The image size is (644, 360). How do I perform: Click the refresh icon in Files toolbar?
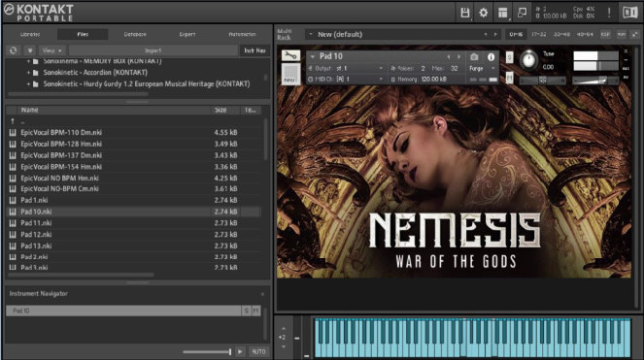coord(14,50)
